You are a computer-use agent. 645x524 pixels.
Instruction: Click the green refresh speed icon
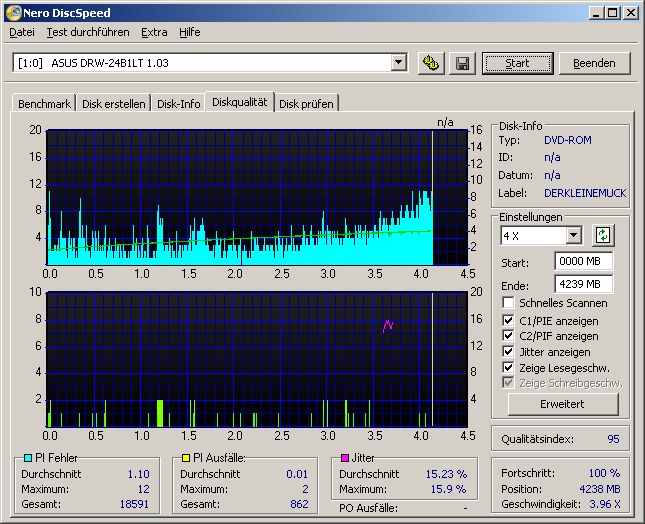pos(603,235)
